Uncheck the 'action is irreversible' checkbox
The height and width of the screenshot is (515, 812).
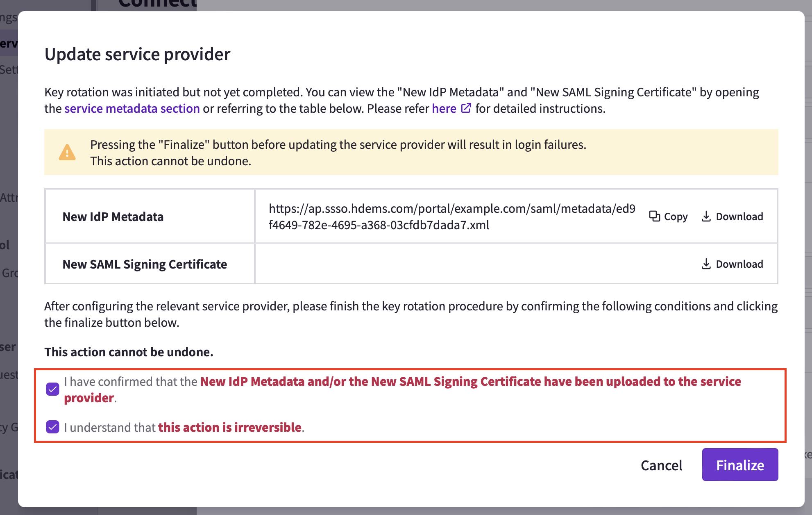pos(52,427)
